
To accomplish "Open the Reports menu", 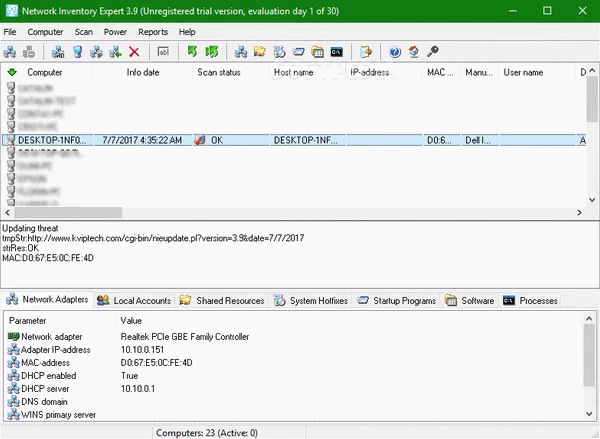I will point(153,32).
